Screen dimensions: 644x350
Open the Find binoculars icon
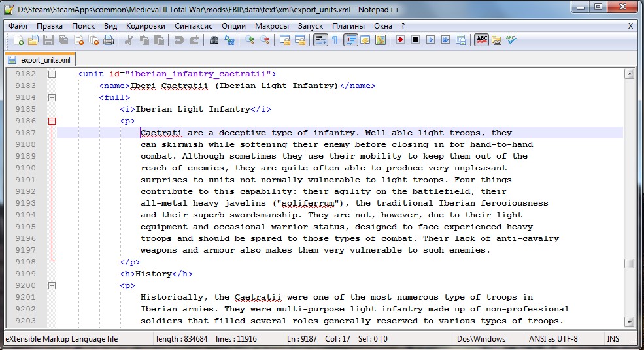[214, 40]
